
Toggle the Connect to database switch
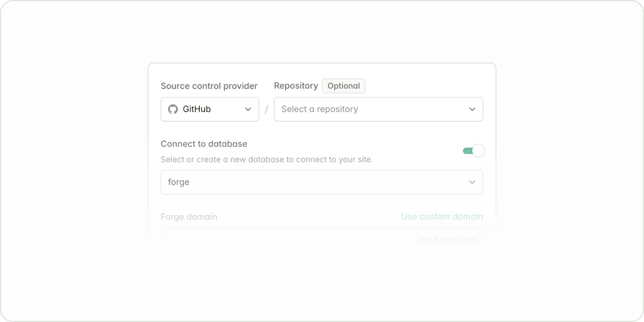click(x=473, y=151)
